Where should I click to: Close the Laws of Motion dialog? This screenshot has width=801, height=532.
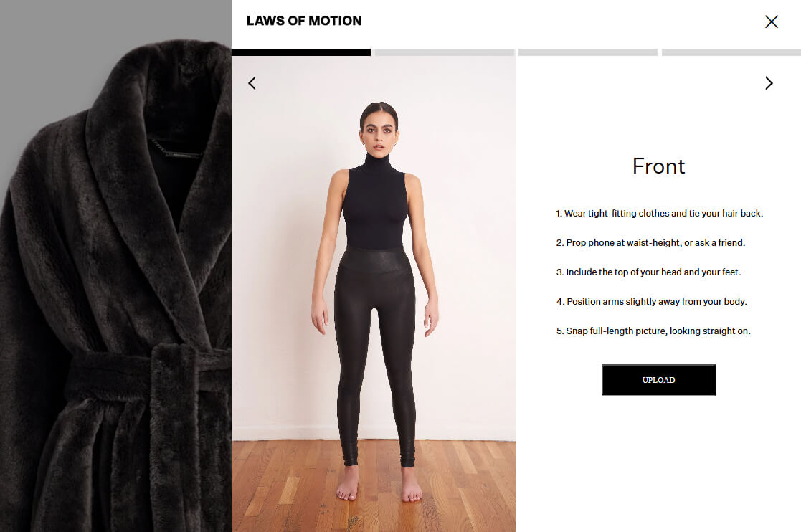pyautogui.click(x=772, y=22)
